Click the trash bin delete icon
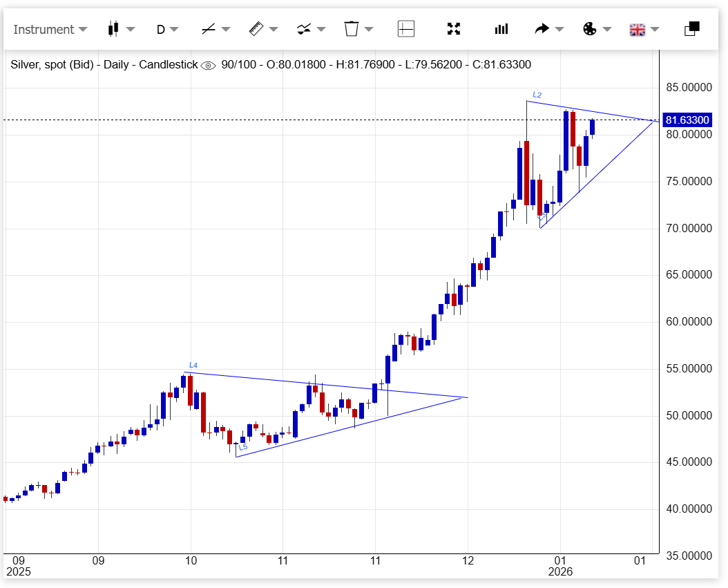 tap(352, 29)
